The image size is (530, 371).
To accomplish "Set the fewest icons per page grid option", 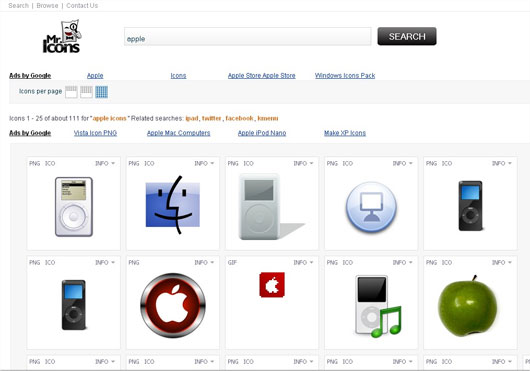I will coord(71,92).
